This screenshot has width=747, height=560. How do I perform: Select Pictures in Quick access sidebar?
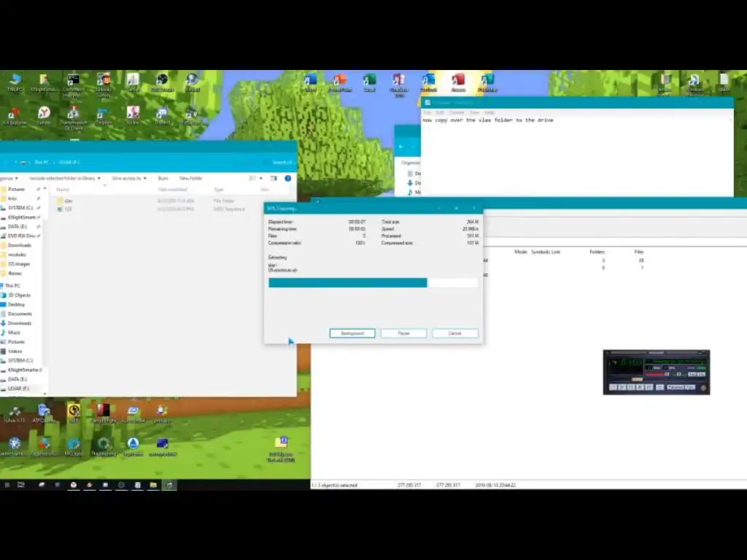(x=16, y=189)
